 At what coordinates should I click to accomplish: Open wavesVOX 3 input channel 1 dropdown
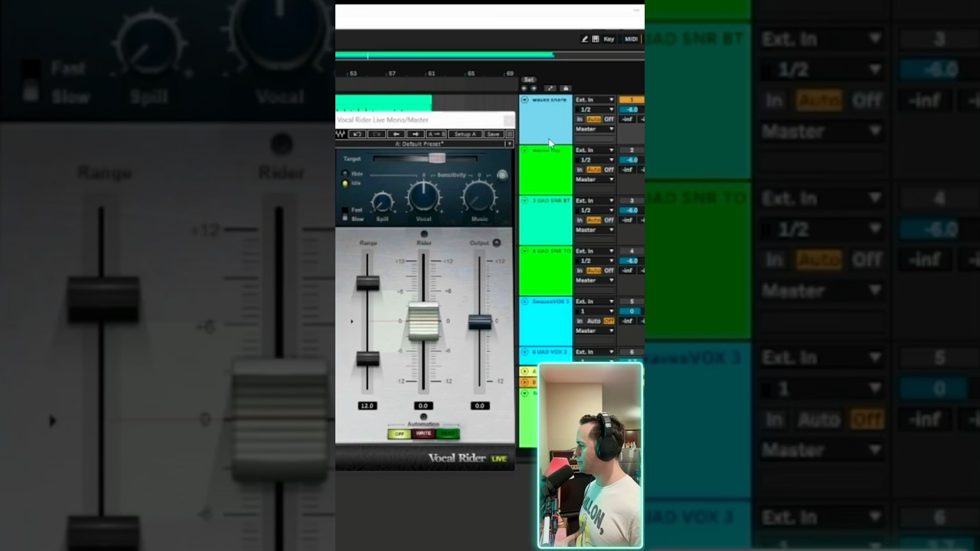pos(595,311)
